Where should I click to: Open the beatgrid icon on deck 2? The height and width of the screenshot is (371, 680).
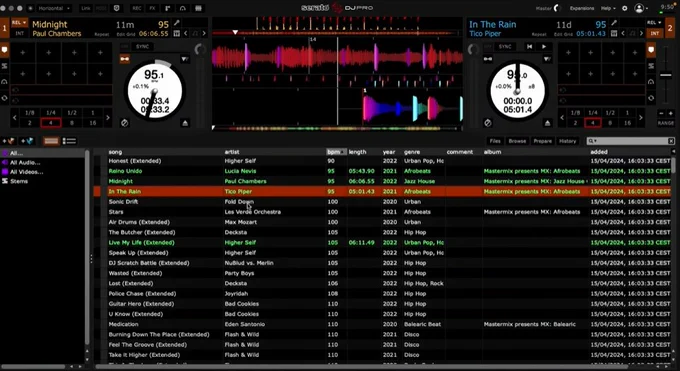click(614, 33)
